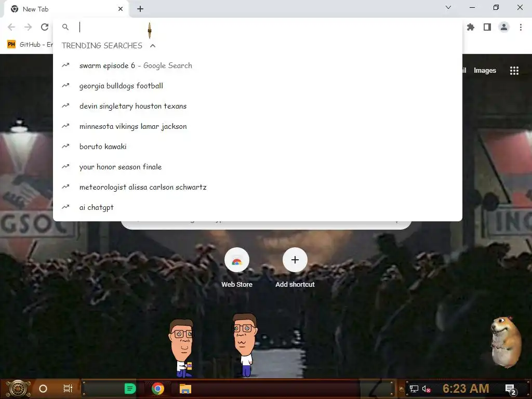Close the New Tab tab
This screenshot has width=532, height=399.
click(x=121, y=9)
